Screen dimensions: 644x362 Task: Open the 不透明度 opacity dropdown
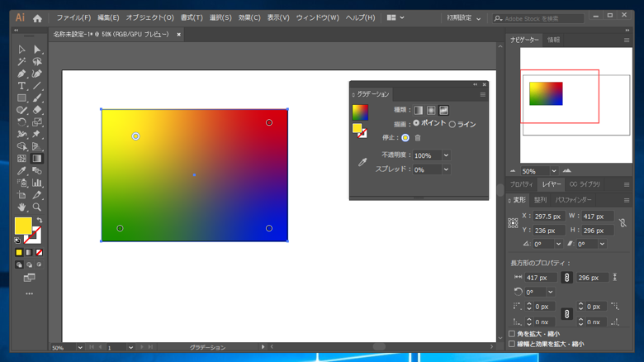[446, 155]
